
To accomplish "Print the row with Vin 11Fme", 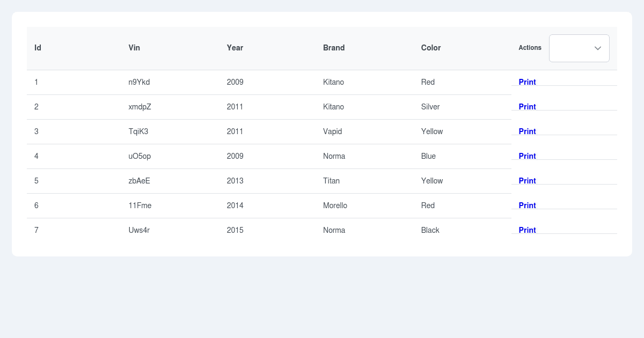I will [527, 205].
